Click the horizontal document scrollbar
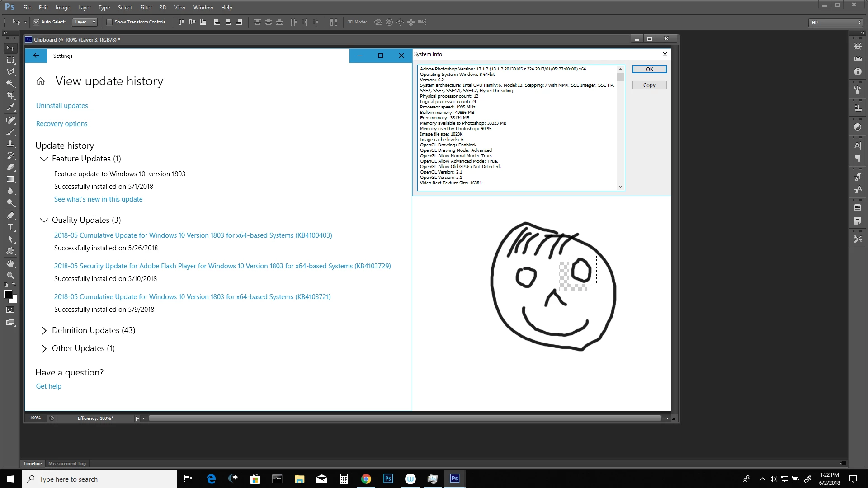Image resolution: width=868 pixels, height=488 pixels. pyautogui.click(x=405, y=418)
